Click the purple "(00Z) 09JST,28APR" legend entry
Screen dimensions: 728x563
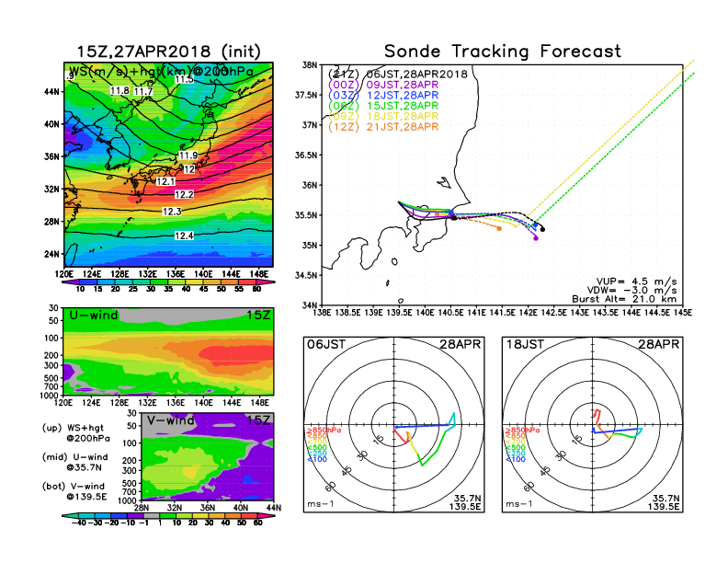[x=383, y=85]
